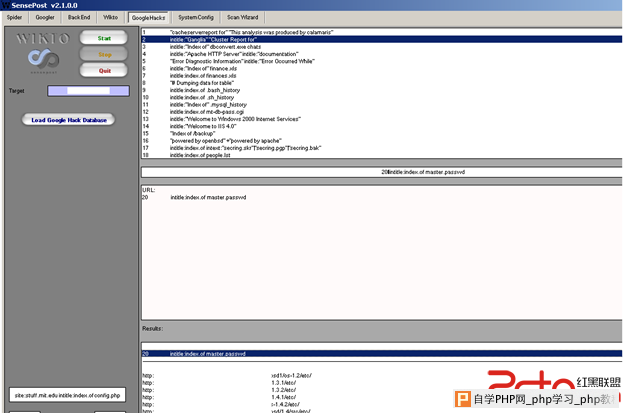
Task: Click the current query field showing master.passwd
Action: coord(382,172)
